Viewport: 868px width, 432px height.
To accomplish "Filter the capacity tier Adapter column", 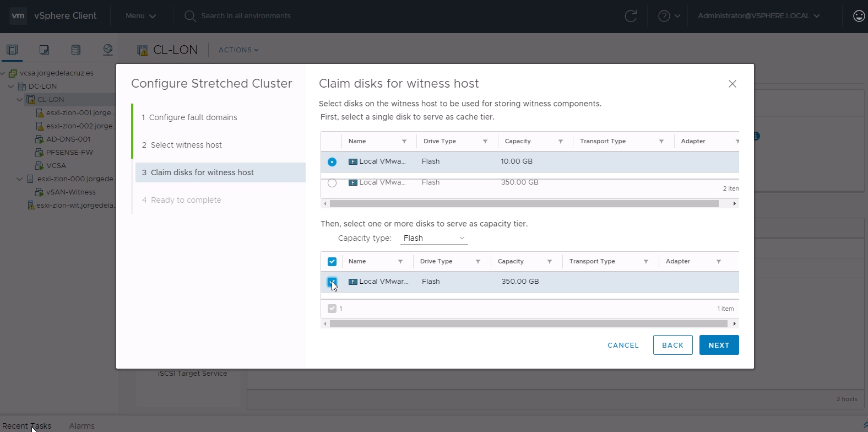I will tap(719, 262).
